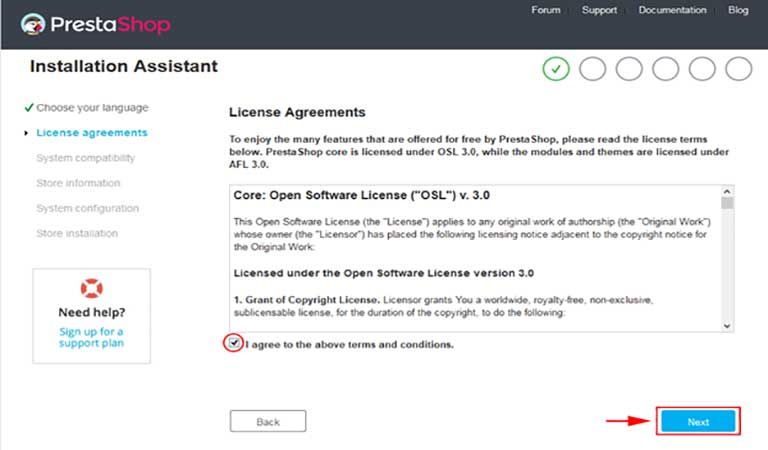This screenshot has width=768, height=450.
Task: Open Sign up for a support plan link
Action: click(x=92, y=337)
